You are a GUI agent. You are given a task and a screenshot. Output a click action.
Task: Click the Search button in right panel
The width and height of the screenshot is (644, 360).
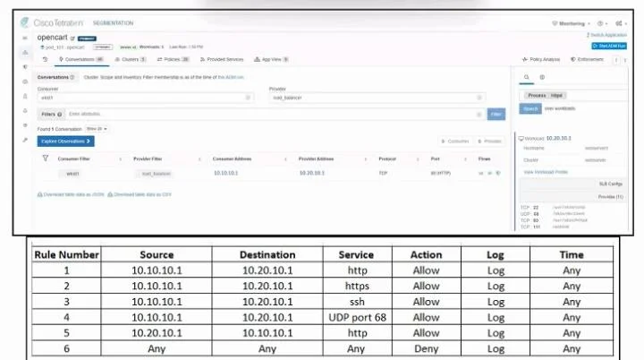530,108
